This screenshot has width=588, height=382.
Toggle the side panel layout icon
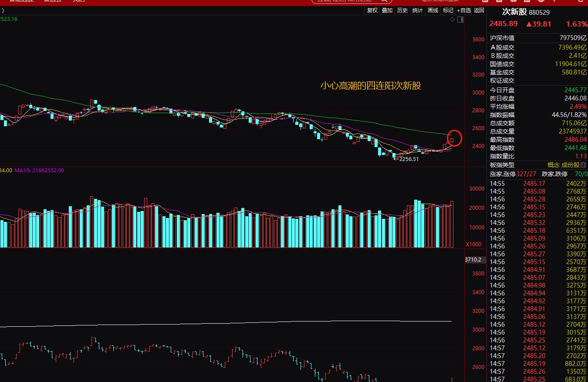pyautogui.click(x=460, y=20)
